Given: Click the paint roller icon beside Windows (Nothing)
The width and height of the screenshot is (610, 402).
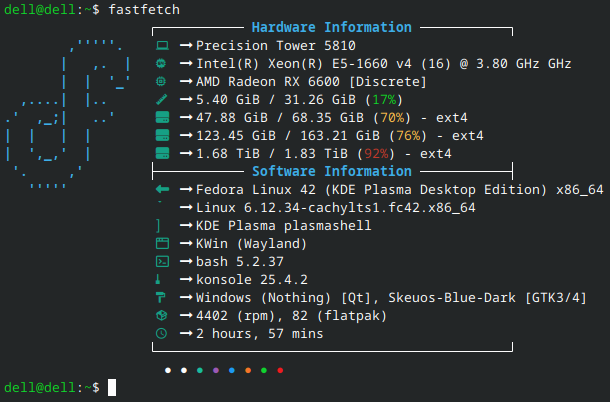Looking at the screenshot, I should tap(161, 298).
